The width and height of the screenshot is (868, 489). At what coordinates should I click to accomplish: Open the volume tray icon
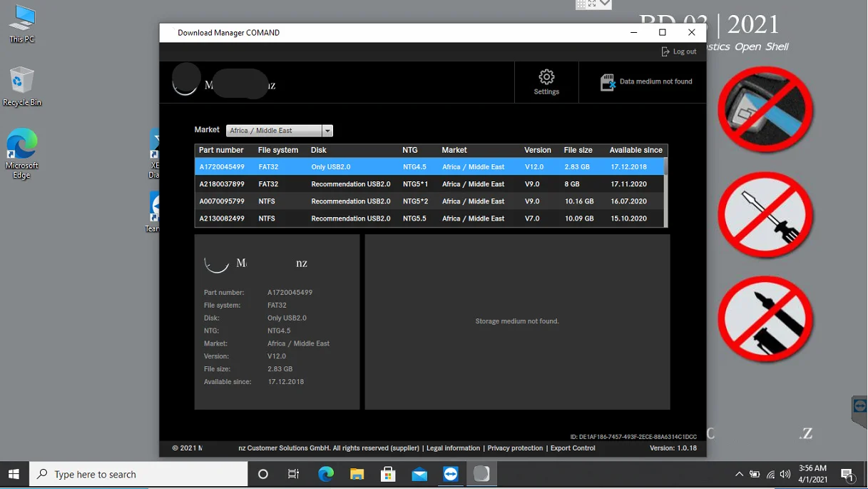[x=786, y=474]
